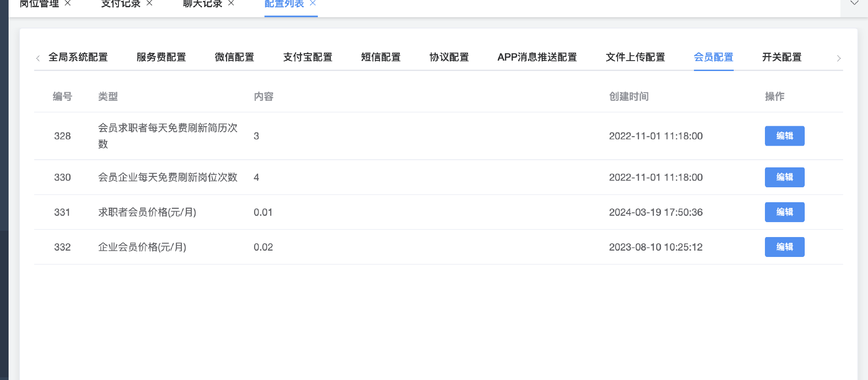The height and width of the screenshot is (380, 868).
Task: Close the 支付记录 tab
Action: (149, 3)
